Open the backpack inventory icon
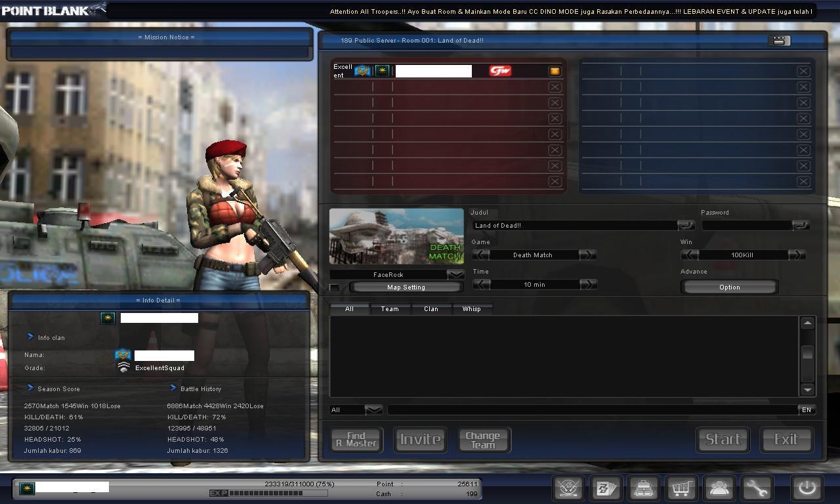 (644, 488)
